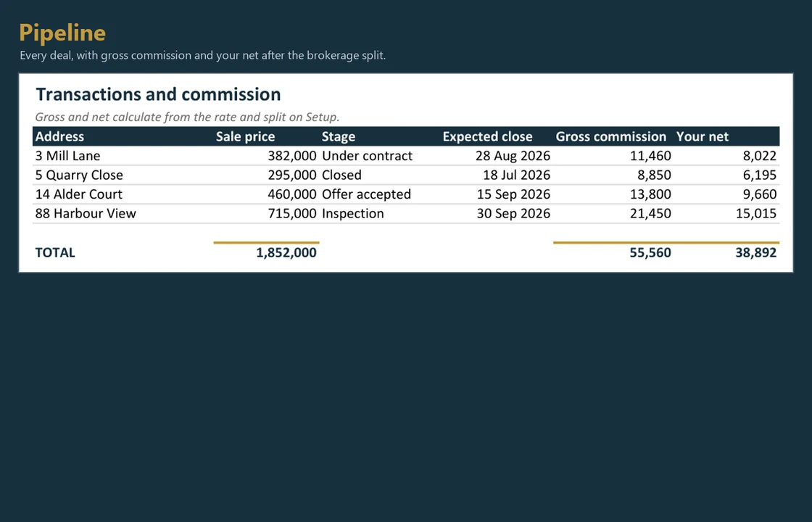
Task: Select the total net value 38,892
Action: 756,253
